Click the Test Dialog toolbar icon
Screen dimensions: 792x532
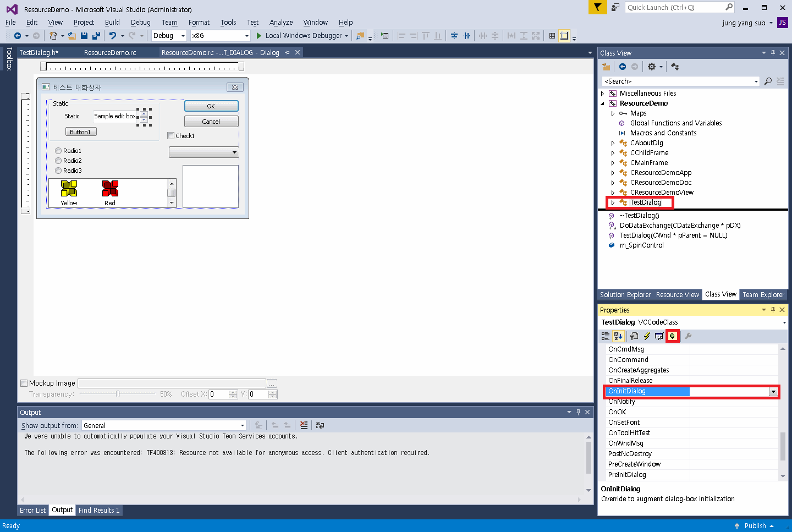tap(384, 36)
